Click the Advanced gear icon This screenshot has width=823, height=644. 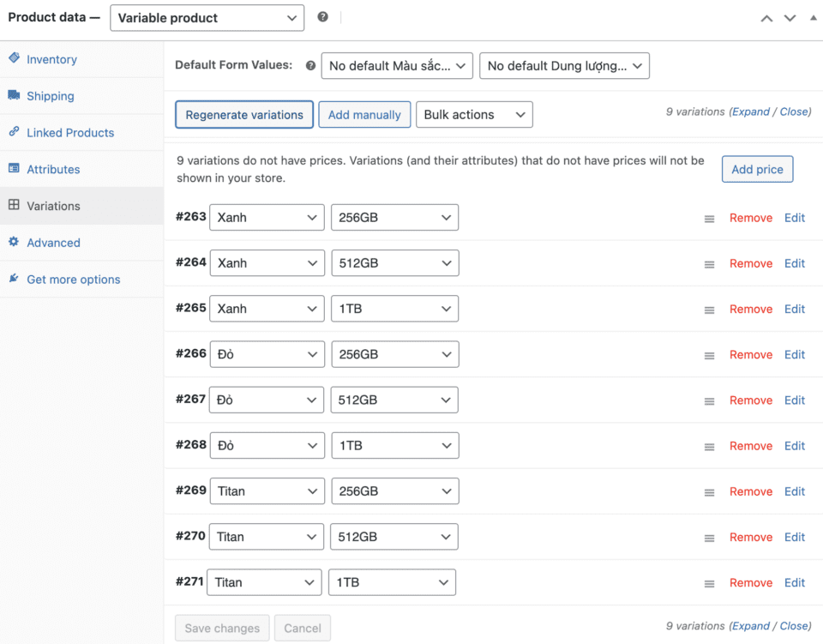(x=15, y=242)
